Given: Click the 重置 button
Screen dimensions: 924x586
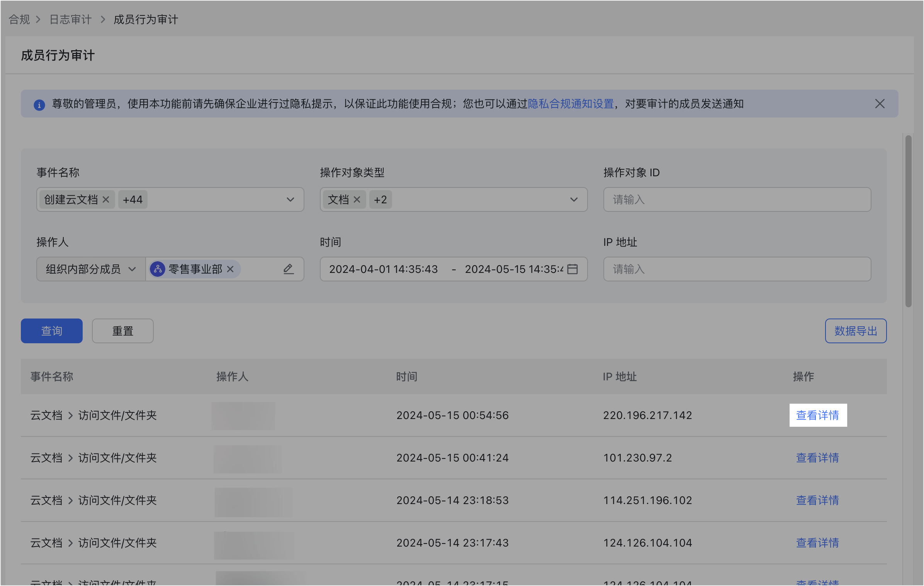Looking at the screenshot, I should click(122, 331).
